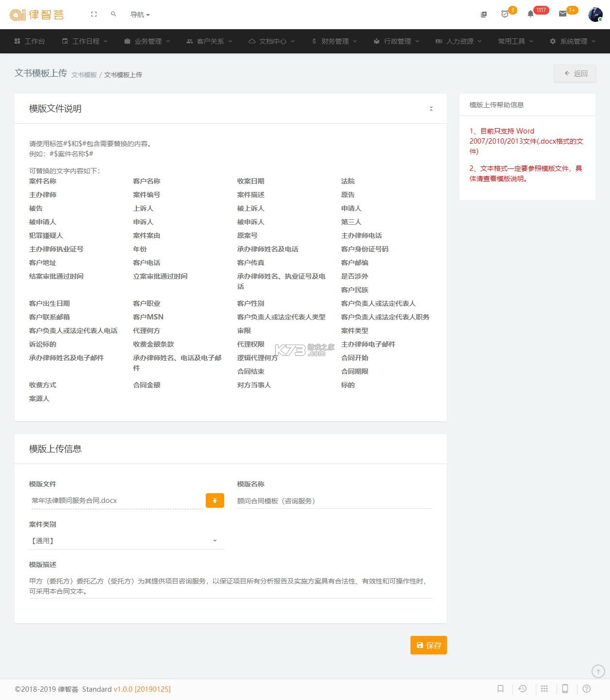Screen dimensions: 610x700
Task: Open the 导航 dropdown in header
Action: pyautogui.click(x=140, y=15)
